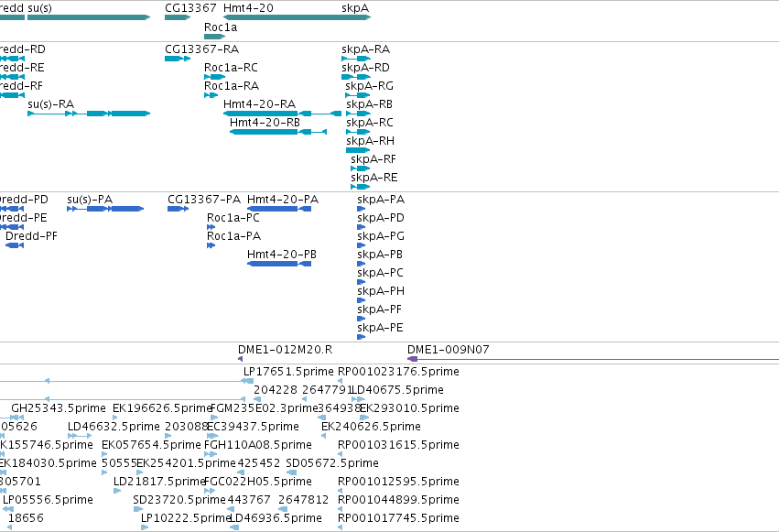The height and width of the screenshot is (532, 779).
Task: Click the EK057654.5prime EST label
Action: coord(152,445)
